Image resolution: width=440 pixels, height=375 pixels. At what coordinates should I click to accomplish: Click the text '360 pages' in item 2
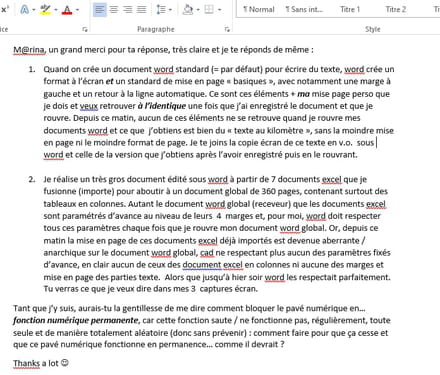click(x=281, y=191)
